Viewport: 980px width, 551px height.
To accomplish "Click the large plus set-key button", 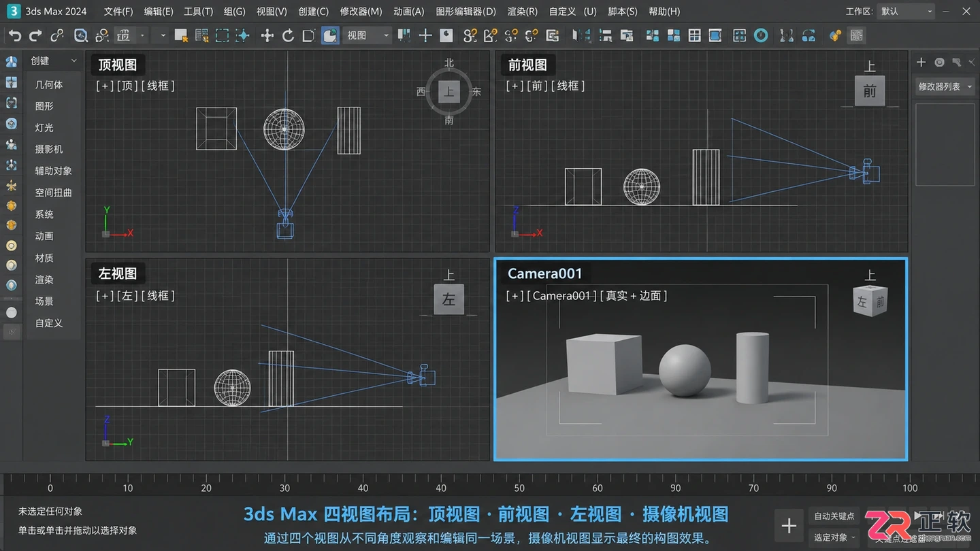I will pos(789,526).
